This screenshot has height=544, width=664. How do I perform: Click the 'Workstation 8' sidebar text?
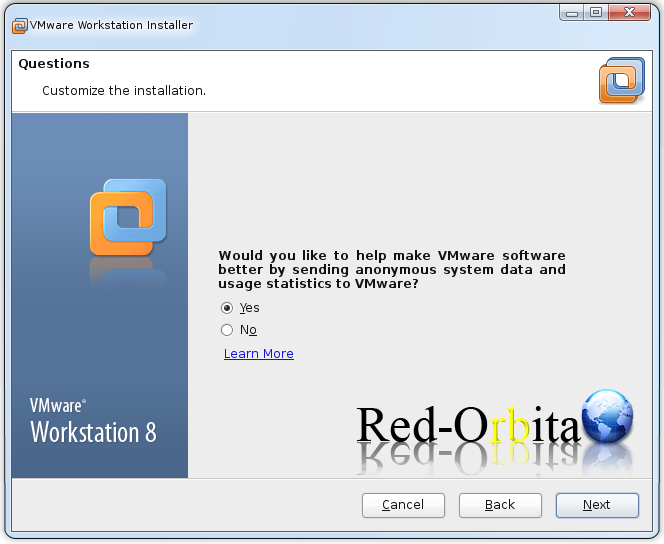pos(93,432)
